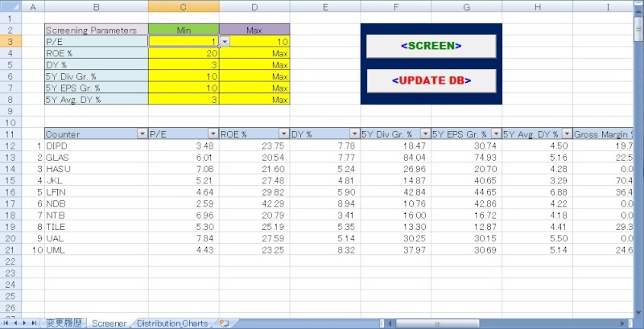Click the Gross Margin column header
644x329 pixels.
pos(603,134)
